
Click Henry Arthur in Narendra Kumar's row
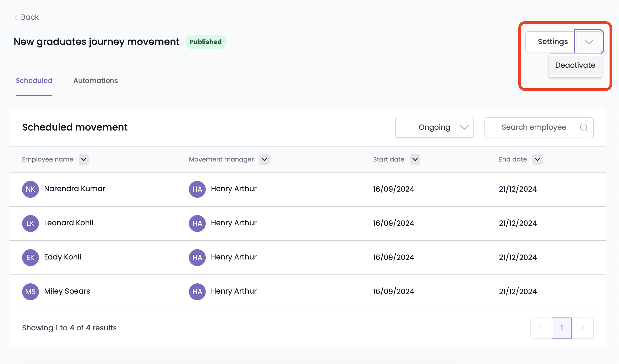[x=234, y=189]
